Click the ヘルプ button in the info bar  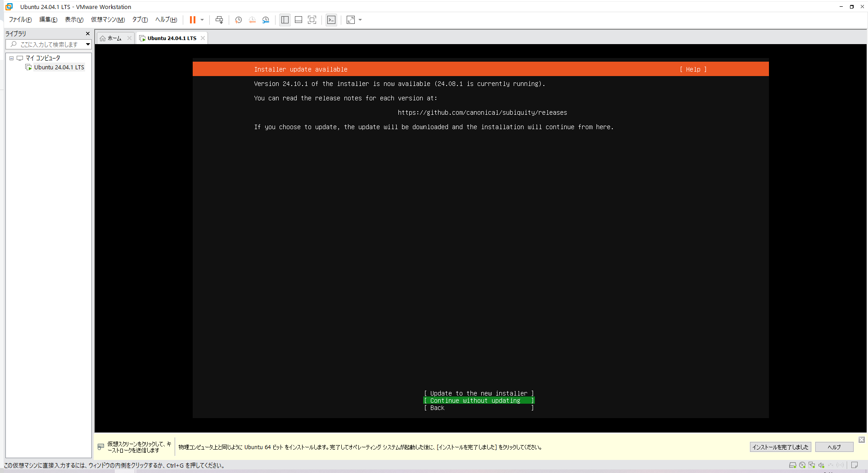[x=834, y=447]
